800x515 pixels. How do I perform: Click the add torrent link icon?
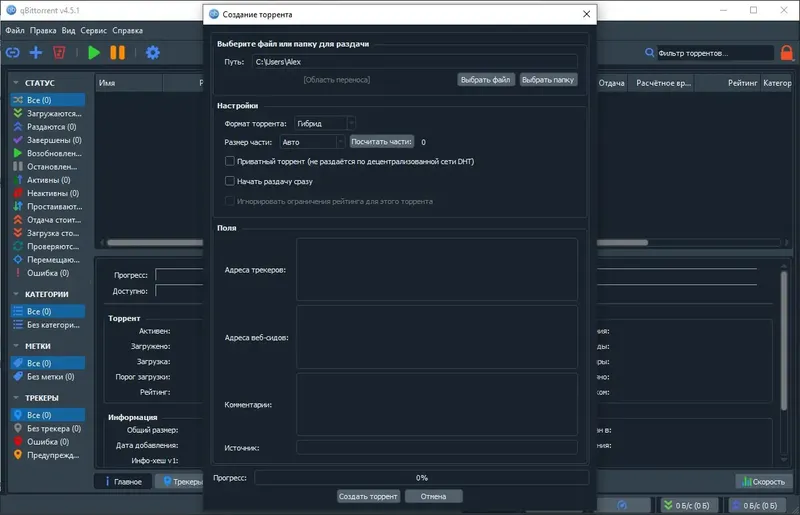point(13,53)
